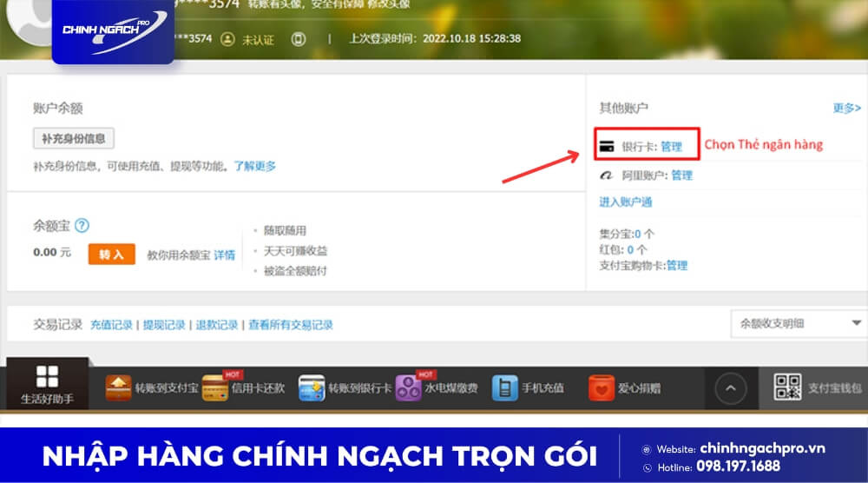
Task: Click the 支付宝钱包 QR code icon
Action: pyautogui.click(x=788, y=387)
